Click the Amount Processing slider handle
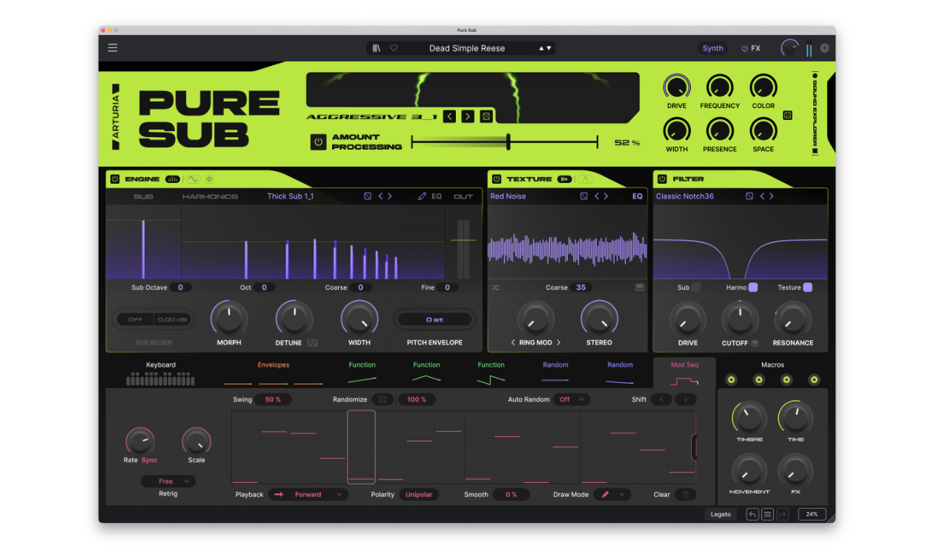The width and height of the screenshot is (934, 560). pyautogui.click(x=509, y=141)
